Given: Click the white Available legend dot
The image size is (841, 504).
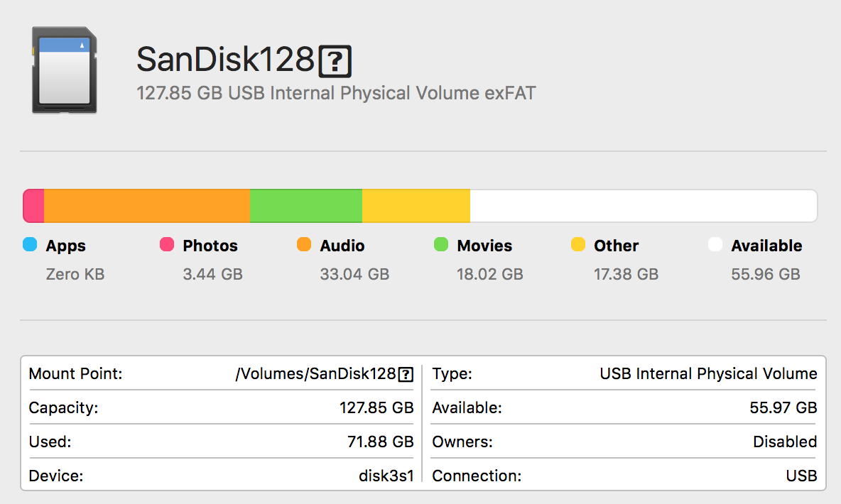Looking at the screenshot, I should click(x=715, y=244).
